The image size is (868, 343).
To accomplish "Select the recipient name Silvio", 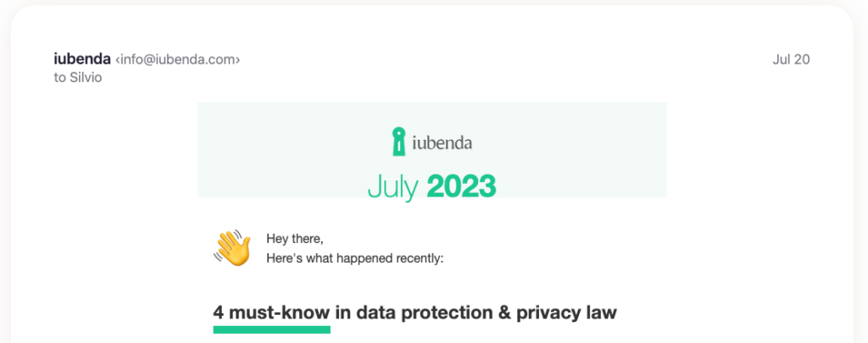I will (86, 78).
